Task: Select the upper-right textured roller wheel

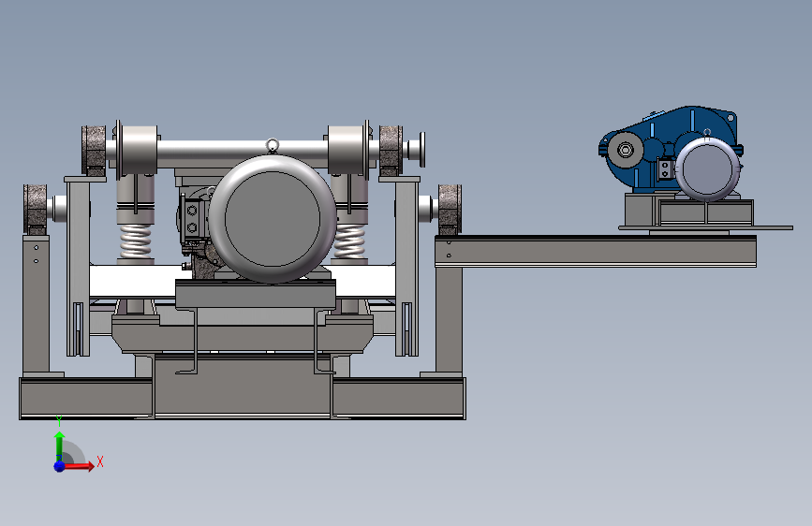Action: pyautogui.click(x=391, y=150)
